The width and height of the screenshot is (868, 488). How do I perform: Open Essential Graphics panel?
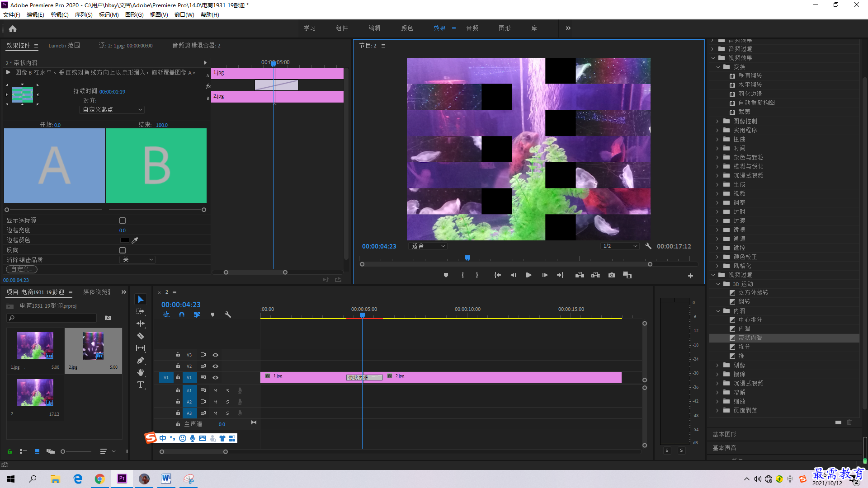724,434
